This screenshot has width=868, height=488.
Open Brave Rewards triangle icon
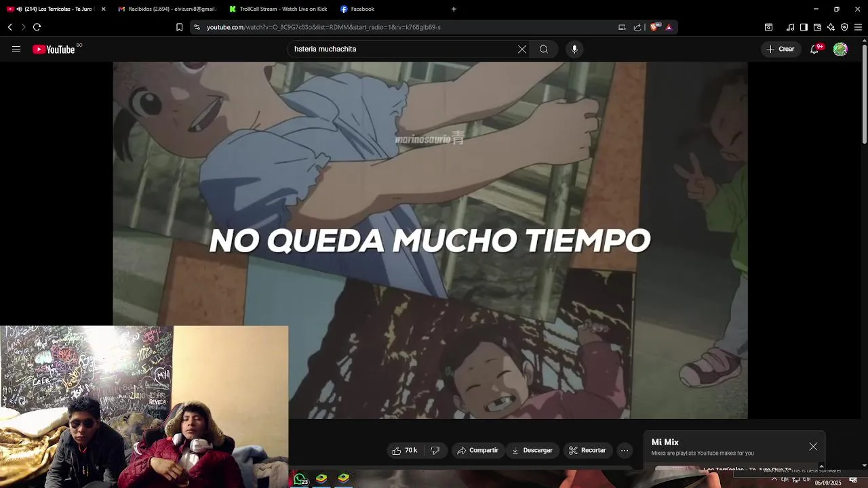pos(669,27)
